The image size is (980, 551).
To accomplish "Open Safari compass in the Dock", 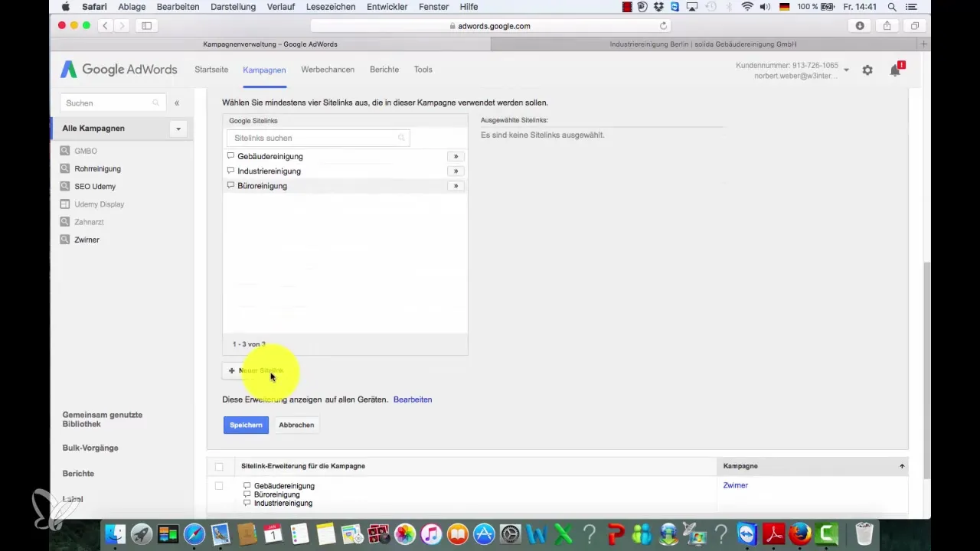I will pyautogui.click(x=194, y=533).
